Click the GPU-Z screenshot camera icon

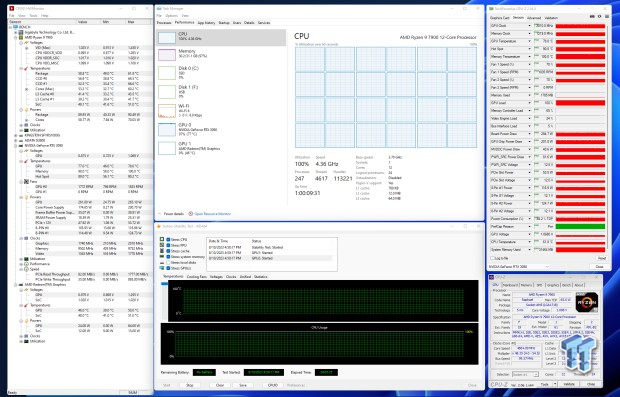pos(593,17)
